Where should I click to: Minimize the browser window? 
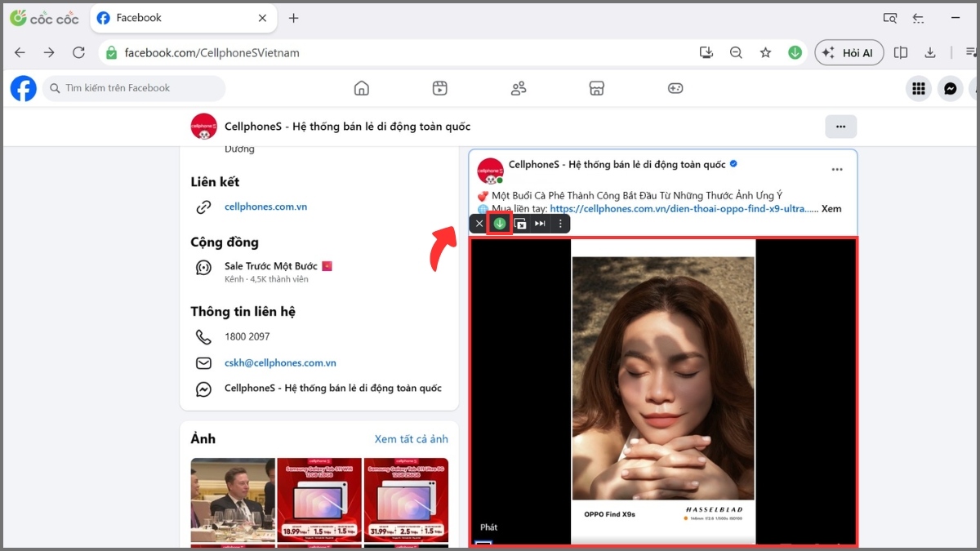pyautogui.click(x=956, y=18)
